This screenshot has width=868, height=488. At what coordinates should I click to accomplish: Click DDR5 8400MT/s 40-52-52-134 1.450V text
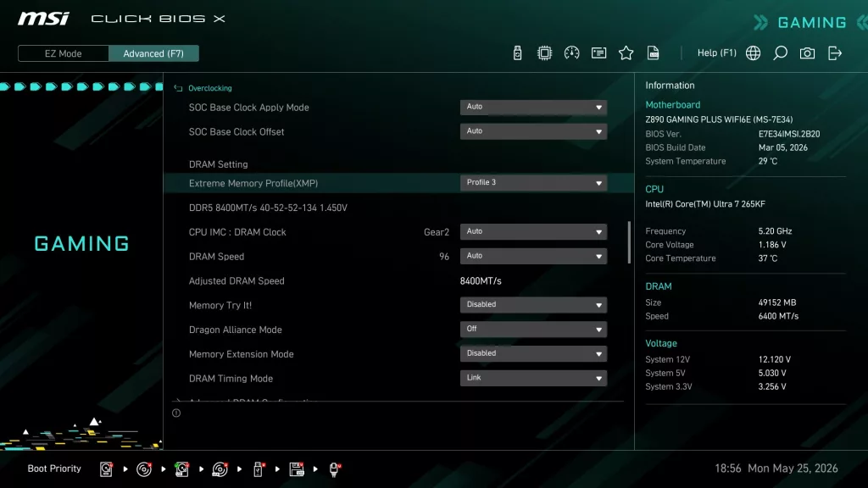click(268, 208)
